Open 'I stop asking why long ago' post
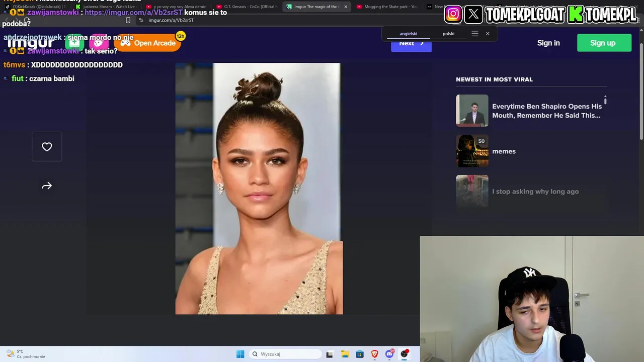644x362 pixels. pos(535,192)
